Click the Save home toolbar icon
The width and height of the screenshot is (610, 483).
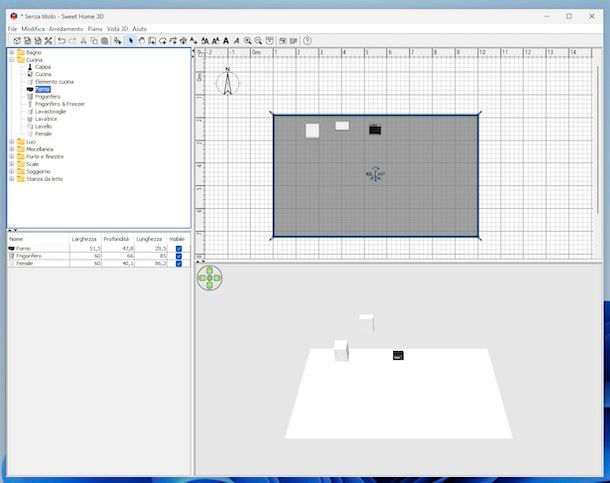click(x=38, y=40)
